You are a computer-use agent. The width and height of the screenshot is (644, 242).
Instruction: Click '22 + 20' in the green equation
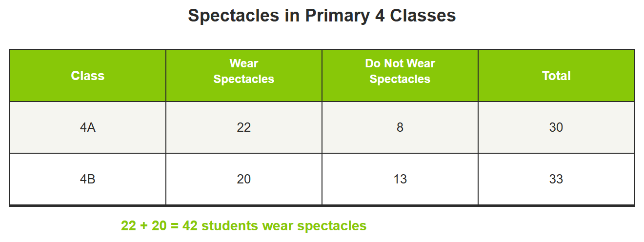click(144, 226)
